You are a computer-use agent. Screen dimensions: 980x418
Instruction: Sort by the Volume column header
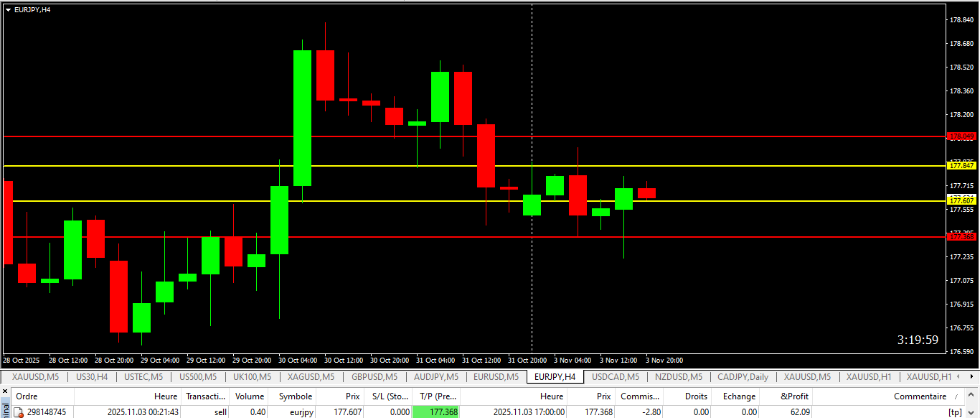tap(250, 396)
